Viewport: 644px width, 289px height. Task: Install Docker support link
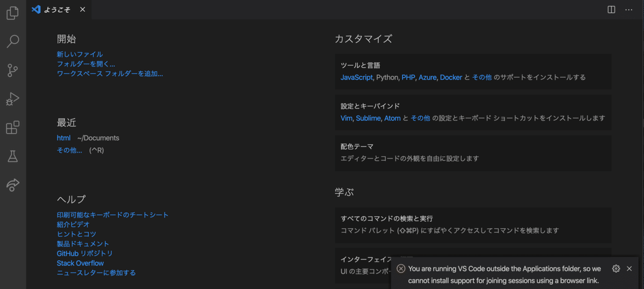451,77
